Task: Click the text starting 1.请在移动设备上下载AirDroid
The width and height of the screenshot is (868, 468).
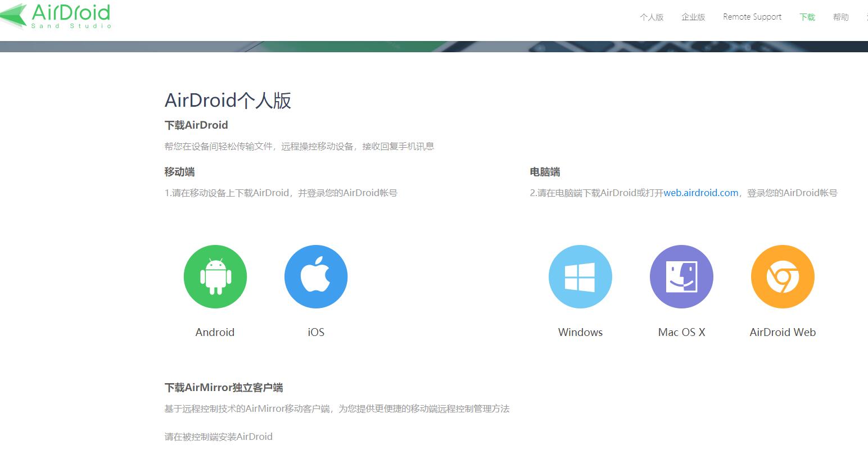Action: pyautogui.click(x=281, y=193)
